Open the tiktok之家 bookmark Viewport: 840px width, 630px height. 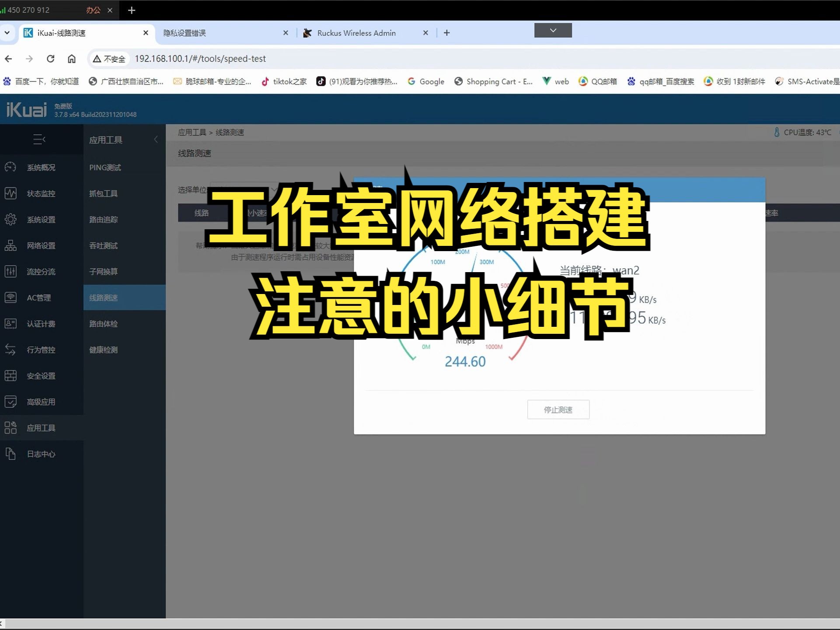click(284, 81)
